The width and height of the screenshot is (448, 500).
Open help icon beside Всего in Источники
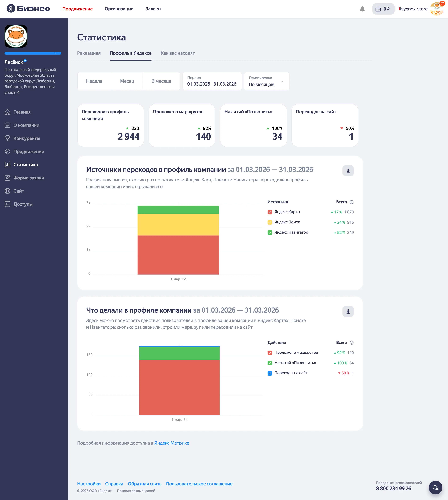tap(352, 202)
